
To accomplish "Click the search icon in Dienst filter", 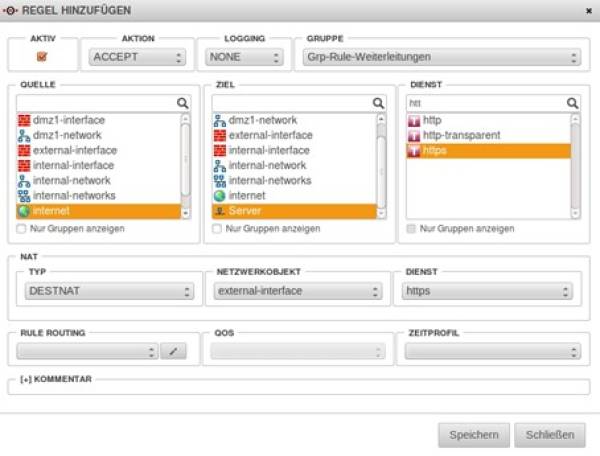I will [572, 103].
